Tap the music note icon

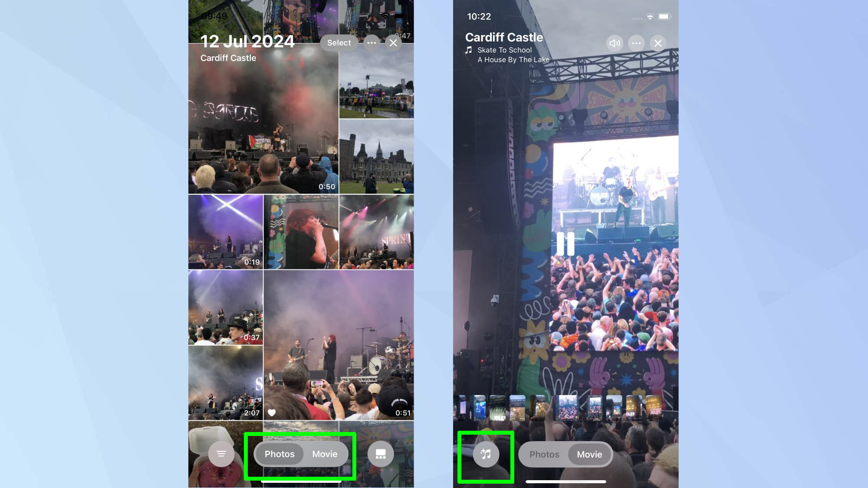tap(485, 454)
